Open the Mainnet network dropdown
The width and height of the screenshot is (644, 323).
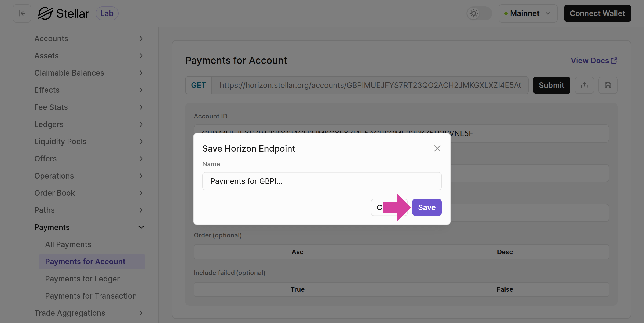pyautogui.click(x=528, y=13)
